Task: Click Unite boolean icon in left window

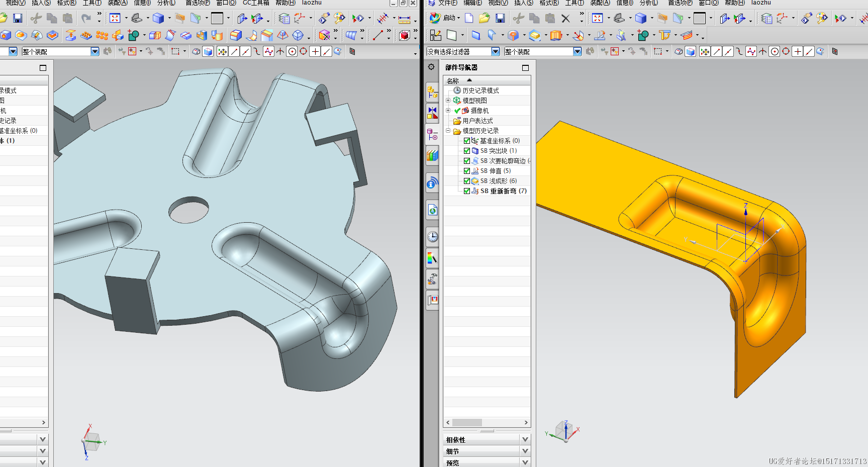Action: (x=133, y=35)
